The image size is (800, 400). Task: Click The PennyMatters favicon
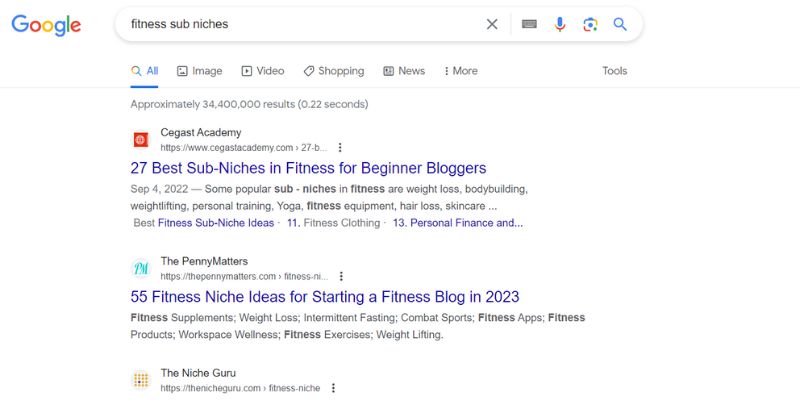141,268
